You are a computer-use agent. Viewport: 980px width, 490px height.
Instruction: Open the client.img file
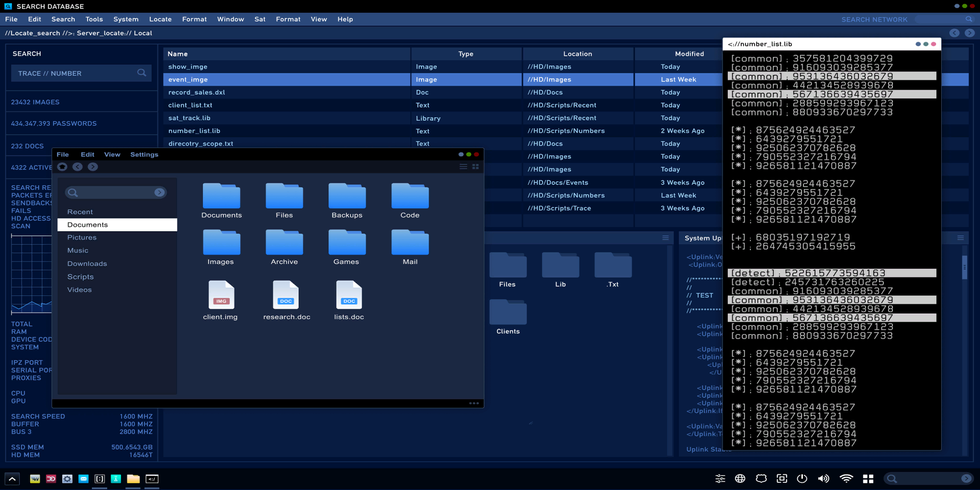click(221, 301)
